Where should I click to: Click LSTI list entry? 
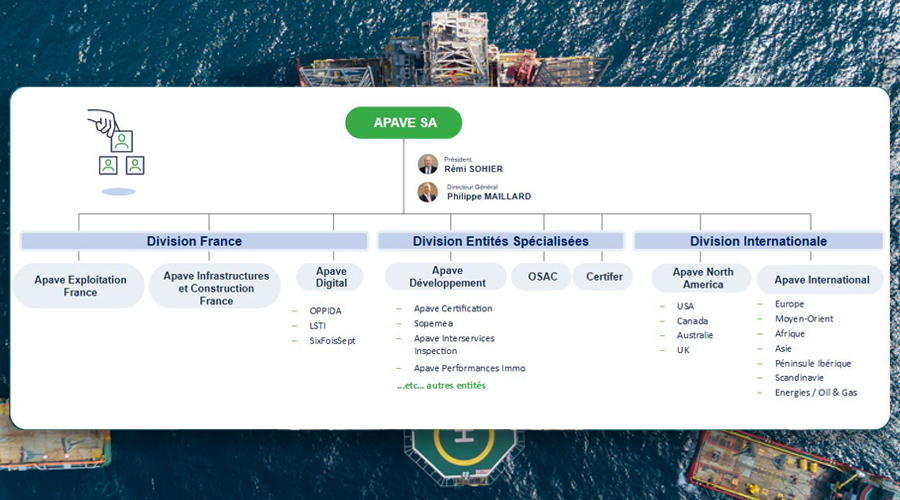317,325
